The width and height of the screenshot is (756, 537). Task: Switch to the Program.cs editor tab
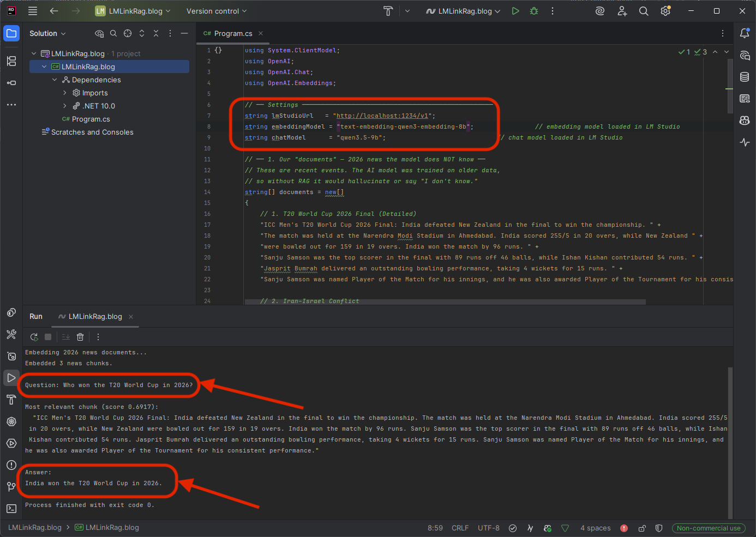pos(233,33)
